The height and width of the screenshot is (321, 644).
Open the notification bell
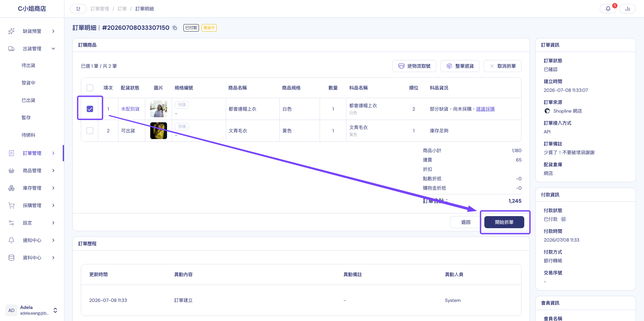point(608,9)
